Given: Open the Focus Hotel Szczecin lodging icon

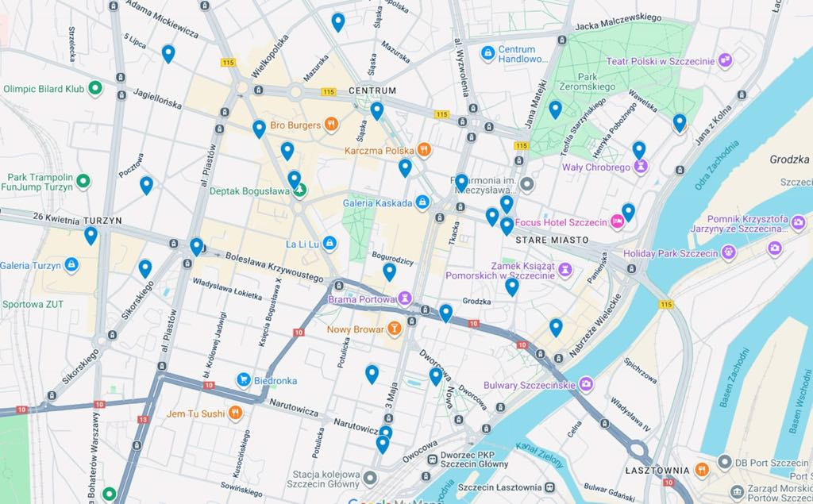Looking at the screenshot, I should [616, 222].
